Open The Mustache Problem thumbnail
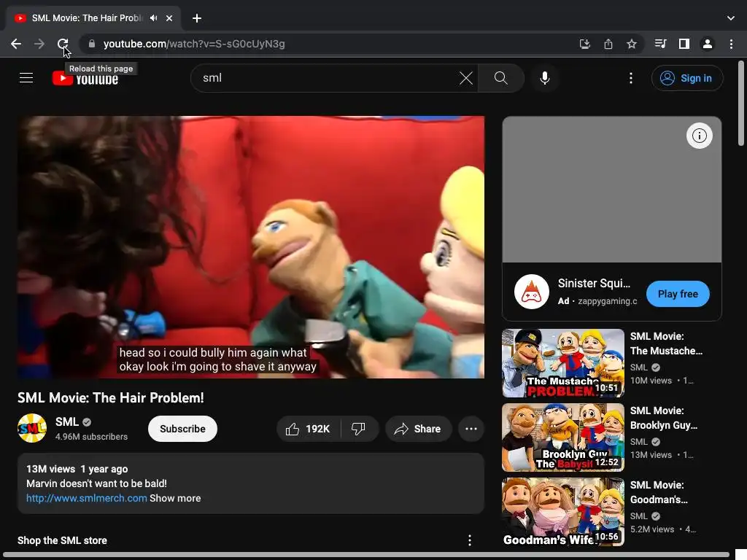 [563, 363]
